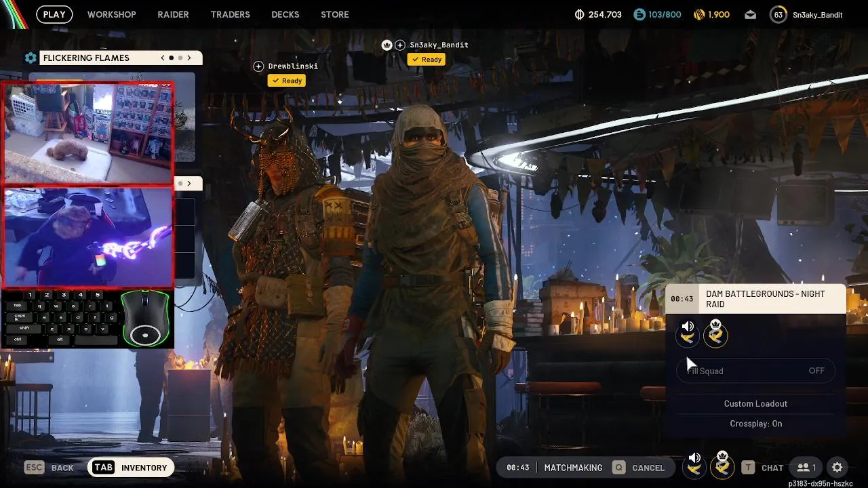Click Drewblinski's Ready status badge
Image resolution: width=868 pixels, height=488 pixels.
[x=287, y=81]
